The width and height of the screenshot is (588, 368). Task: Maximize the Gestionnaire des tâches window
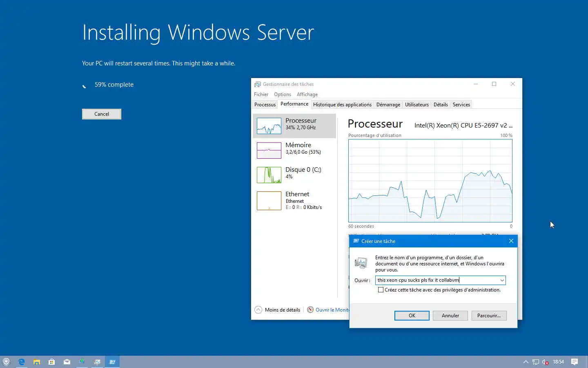[x=494, y=84]
